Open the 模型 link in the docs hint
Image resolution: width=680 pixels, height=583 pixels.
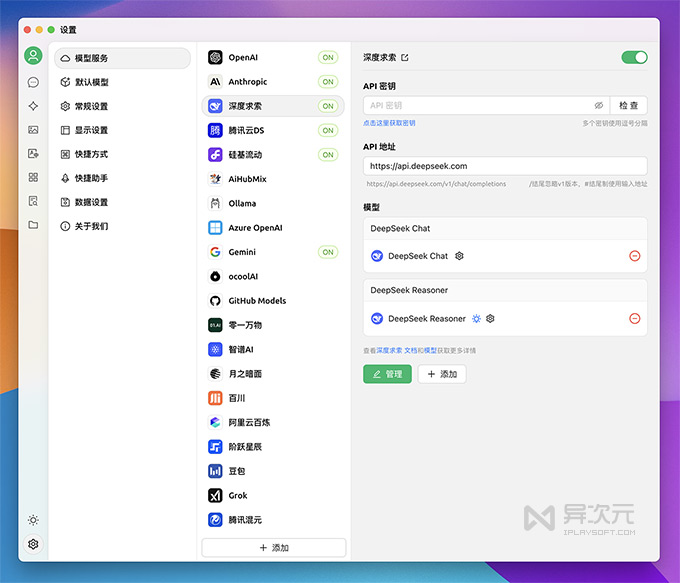[x=430, y=350]
